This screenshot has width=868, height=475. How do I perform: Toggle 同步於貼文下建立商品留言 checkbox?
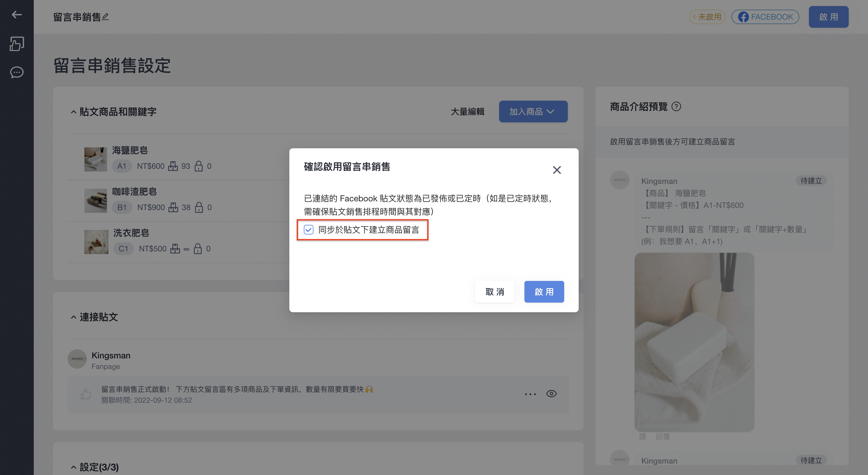pyautogui.click(x=308, y=230)
